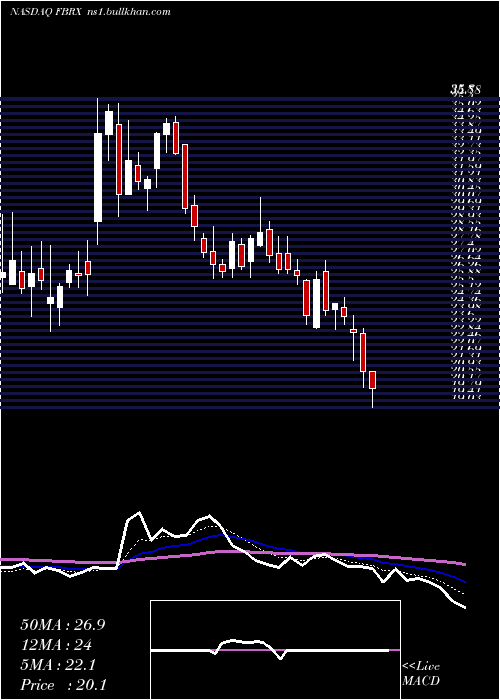Click the <<Live MACD label
The height and width of the screenshot is (700, 500).
(x=421, y=674)
